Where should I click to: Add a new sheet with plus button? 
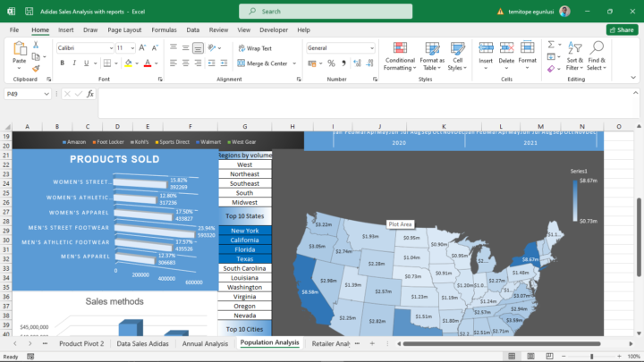tap(372, 343)
